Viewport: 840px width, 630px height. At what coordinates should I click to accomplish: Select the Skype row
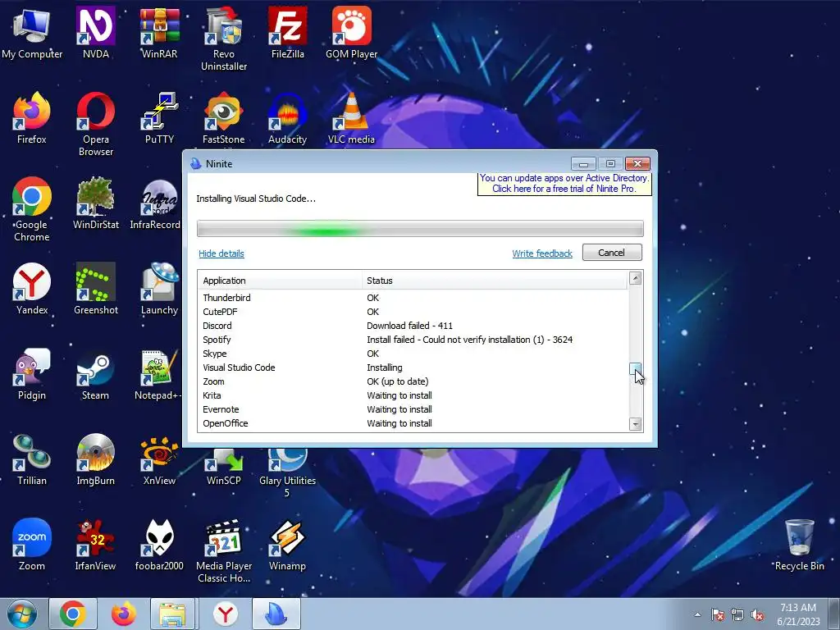(x=413, y=354)
